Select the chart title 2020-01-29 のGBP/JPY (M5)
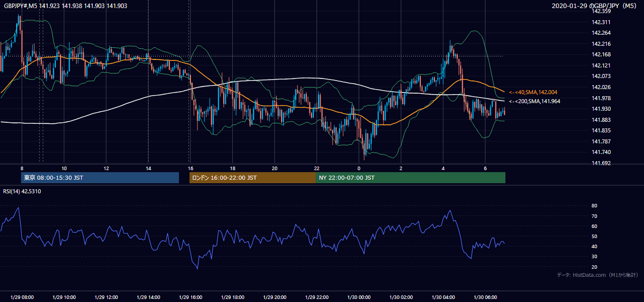The height and width of the screenshot is (302, 644). pos(595,6)
